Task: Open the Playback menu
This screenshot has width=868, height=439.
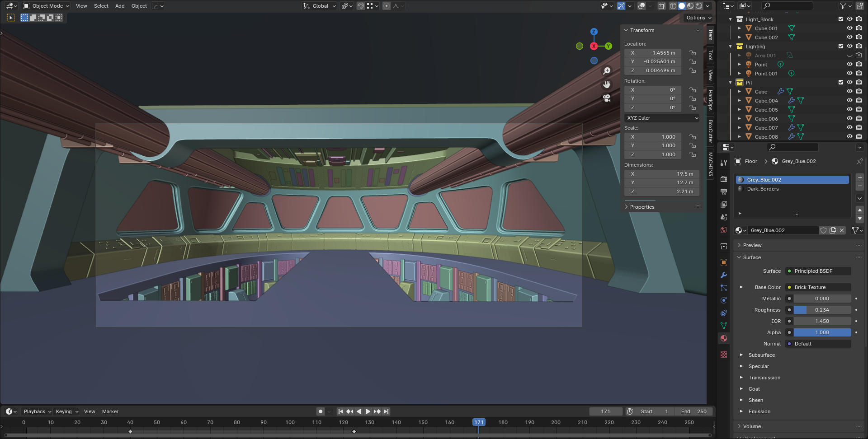Action: 37,411
